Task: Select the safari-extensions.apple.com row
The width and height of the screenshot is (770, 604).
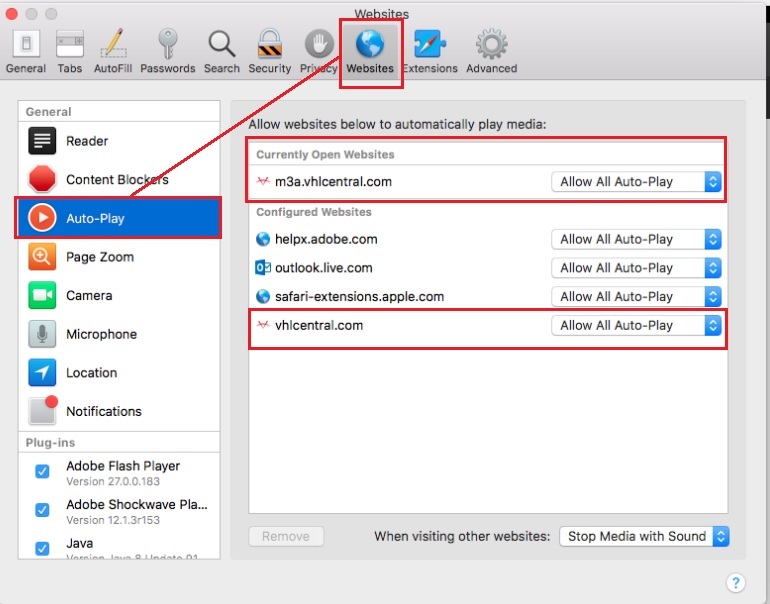Action: click(488, 296)
